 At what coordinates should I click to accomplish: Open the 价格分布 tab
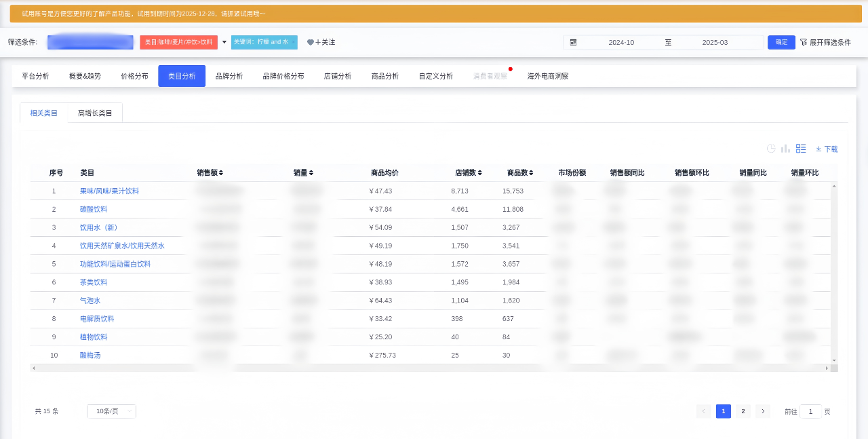click(x=134, y=76)
